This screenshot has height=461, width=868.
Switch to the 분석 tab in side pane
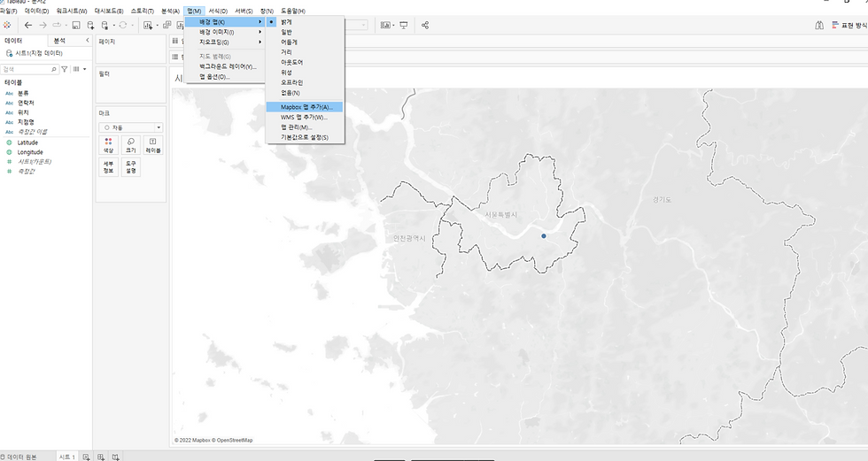pyautogui.click(x=60, y=41)
